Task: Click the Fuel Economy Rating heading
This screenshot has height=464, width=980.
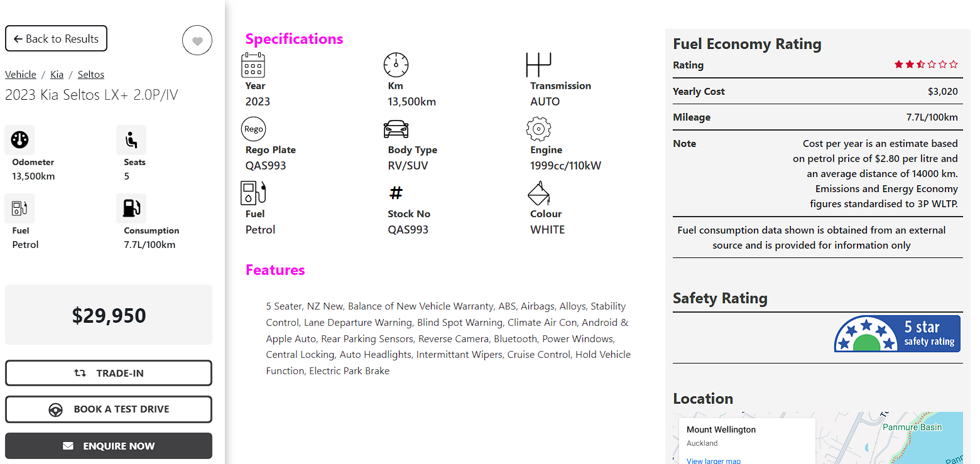Action: [x=747, y=44]
